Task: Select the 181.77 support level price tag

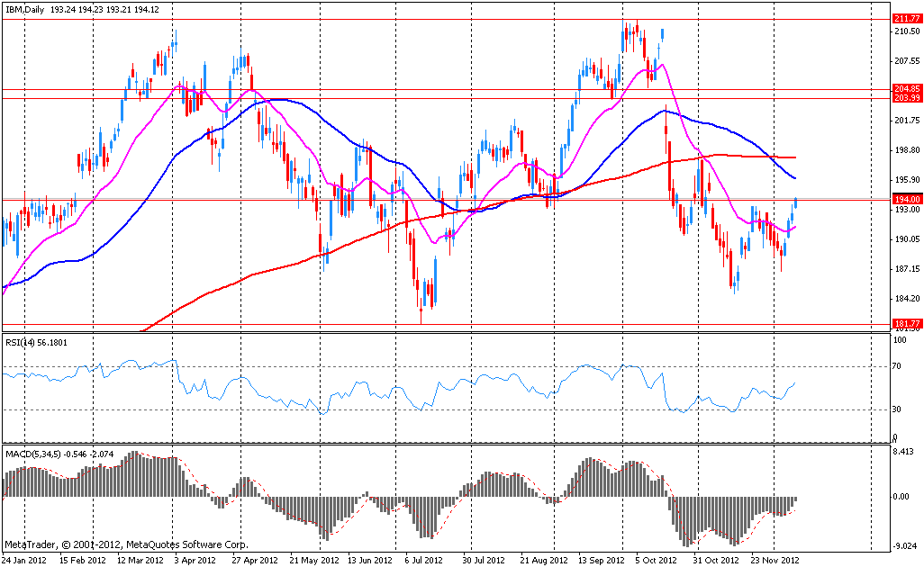Action: [906, 324]
